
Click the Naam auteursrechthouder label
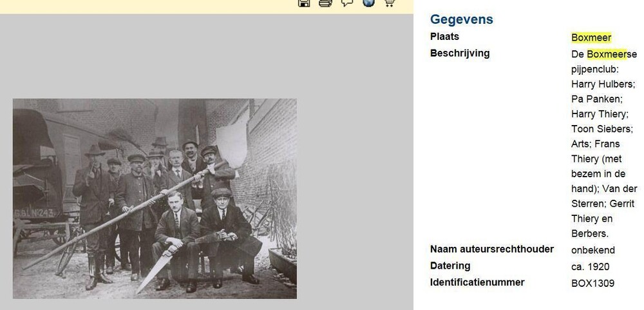click(x=491, y=249)
